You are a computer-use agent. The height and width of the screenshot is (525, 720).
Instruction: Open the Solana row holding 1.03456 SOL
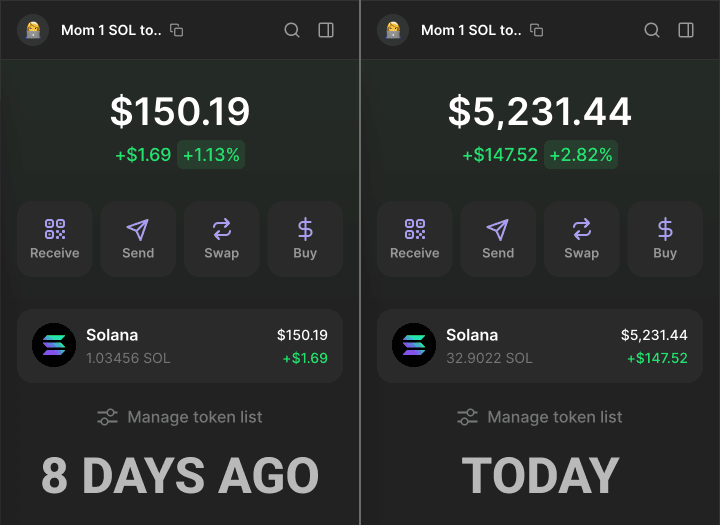coord(180,346)
